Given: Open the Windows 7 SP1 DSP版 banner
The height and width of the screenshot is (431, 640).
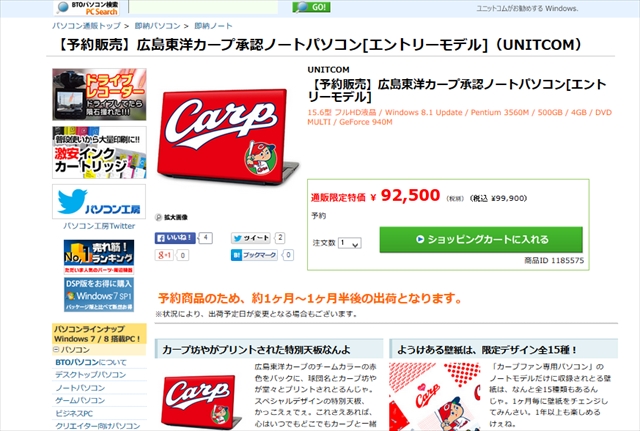Looking at the screenshot, I should coord(99,295).
